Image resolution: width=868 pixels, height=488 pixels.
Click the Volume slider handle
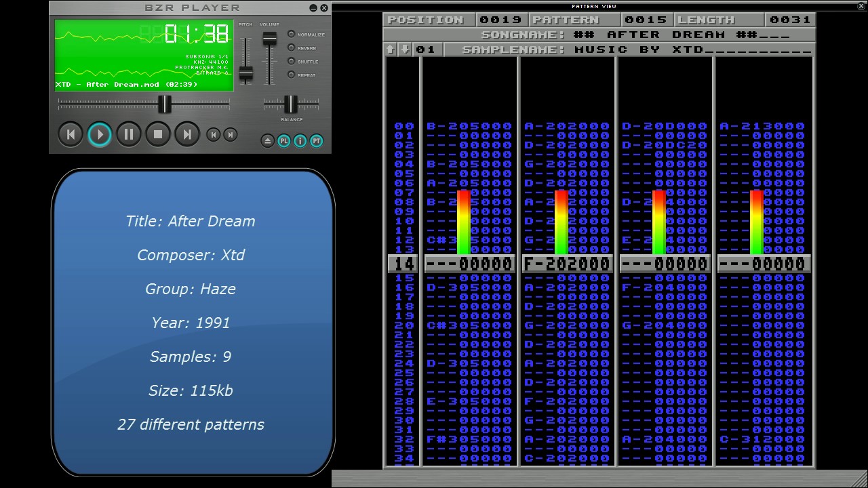pyautogui.click(x=270, y=39)
